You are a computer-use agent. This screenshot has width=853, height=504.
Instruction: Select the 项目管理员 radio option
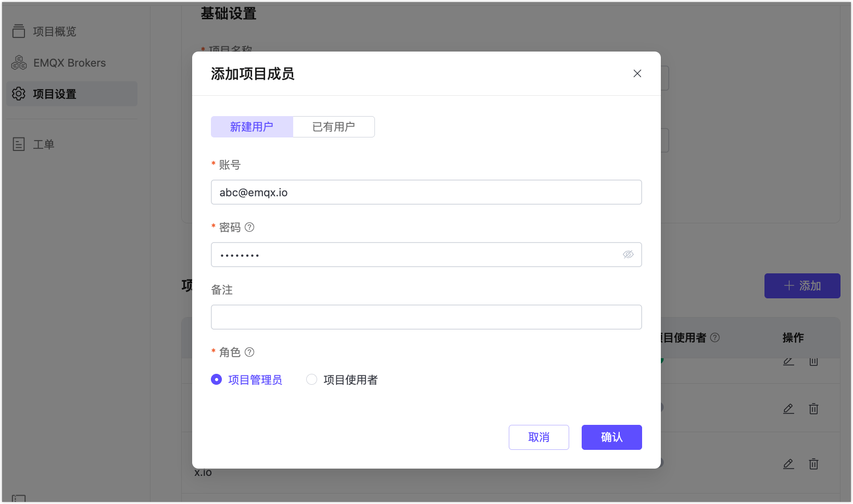pos(217,380)
